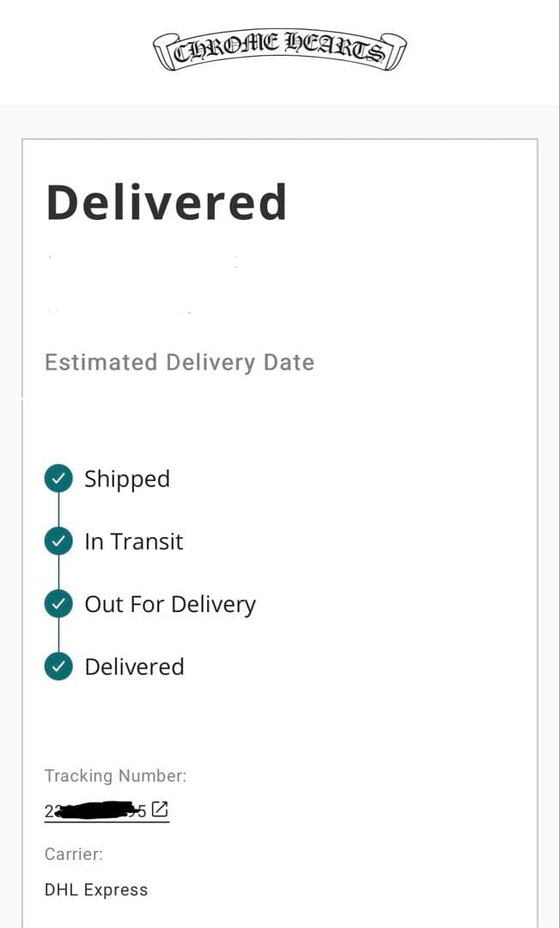Click timeline line between Out For Delivery and Delivered
Screen dimensions: 560x928
58,636
